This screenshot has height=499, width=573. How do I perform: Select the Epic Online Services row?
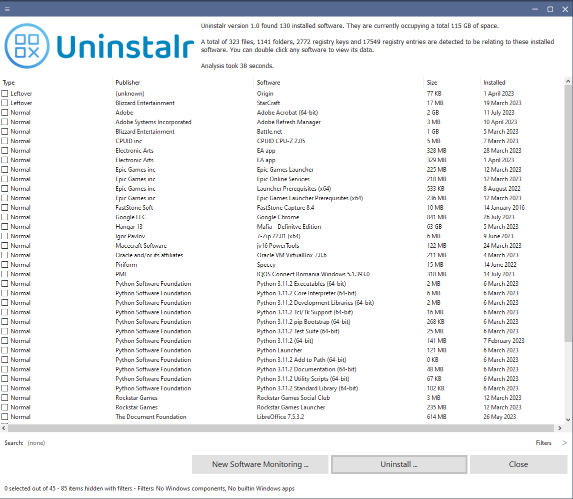coord(283,179)
